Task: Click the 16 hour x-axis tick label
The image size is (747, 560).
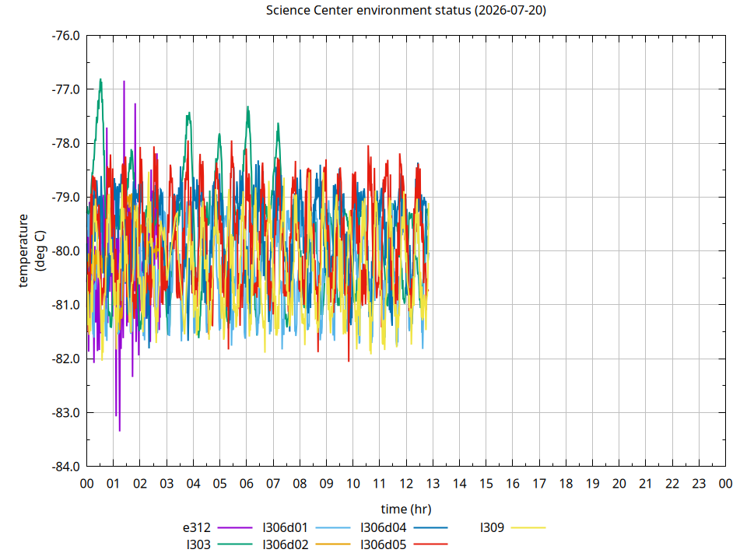Action: 513,484
